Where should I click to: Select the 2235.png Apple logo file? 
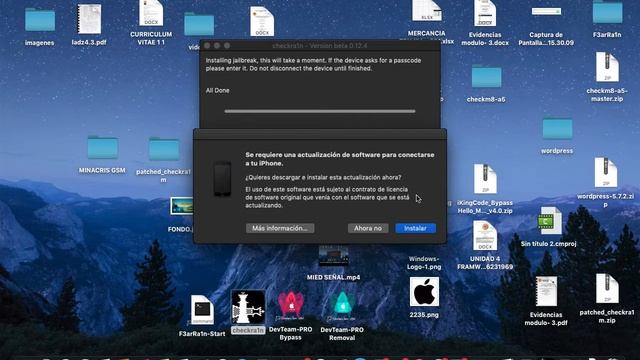tap(424, 292)
